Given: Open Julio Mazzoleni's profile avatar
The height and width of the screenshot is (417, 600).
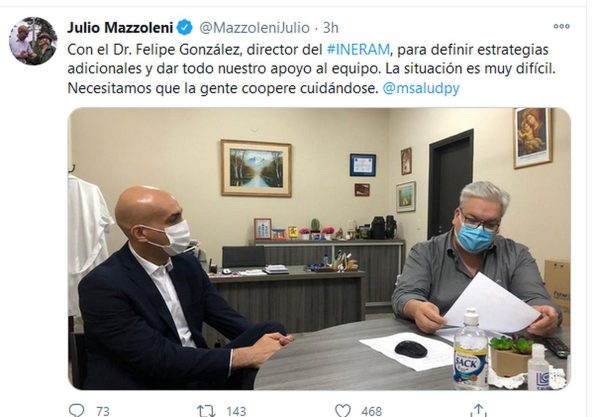Looking at the screenshot, I should tap(33, 41).
